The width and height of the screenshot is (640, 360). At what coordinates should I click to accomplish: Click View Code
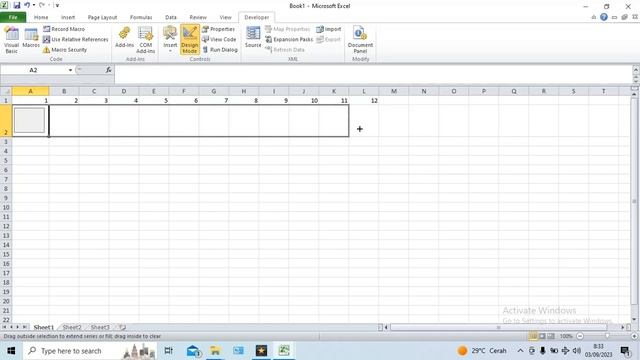point(220,39)
